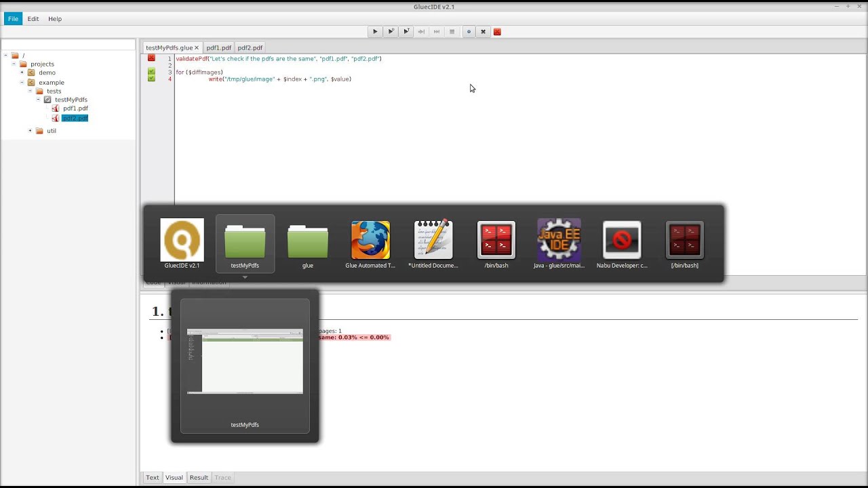Image resolution: width=868 pixels, height=488 pixels.
Task: Select the demo project in tree
Action: pyautogui.click(x=47, y=73)
